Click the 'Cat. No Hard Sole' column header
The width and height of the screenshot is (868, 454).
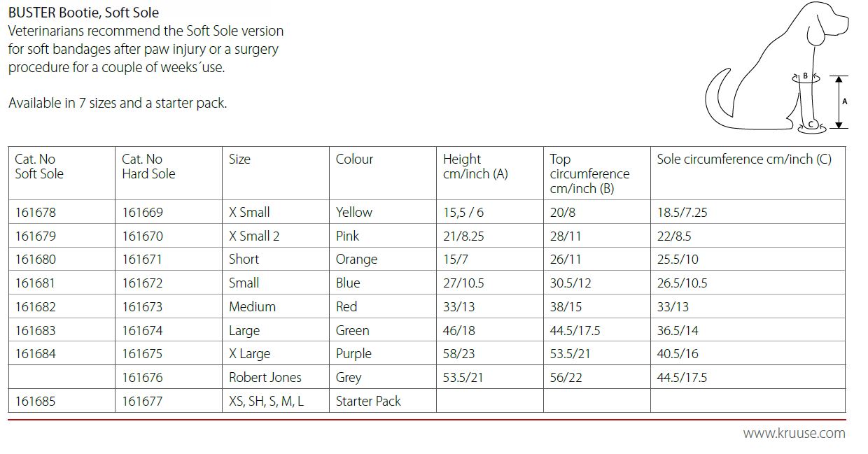pyautogui.click(x=148, y=166)
